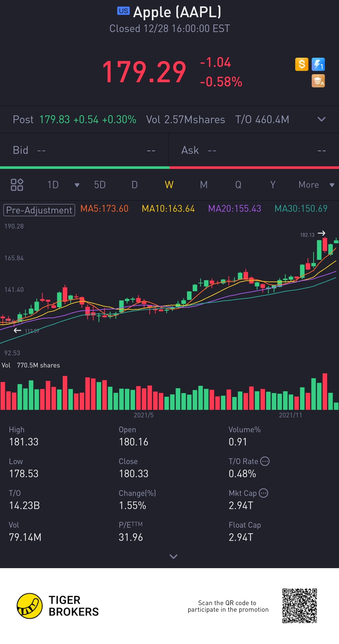Viewport: 339px width, 644px height.
Task: Tap the 92.53 price axis label
Action: tap(12, 353)
